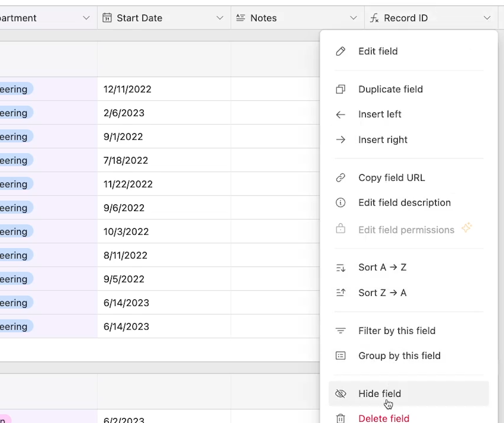The image size is (504, 423).
Task: Click the crossed-eye icon for Hide field
Action: coord(341,394)
